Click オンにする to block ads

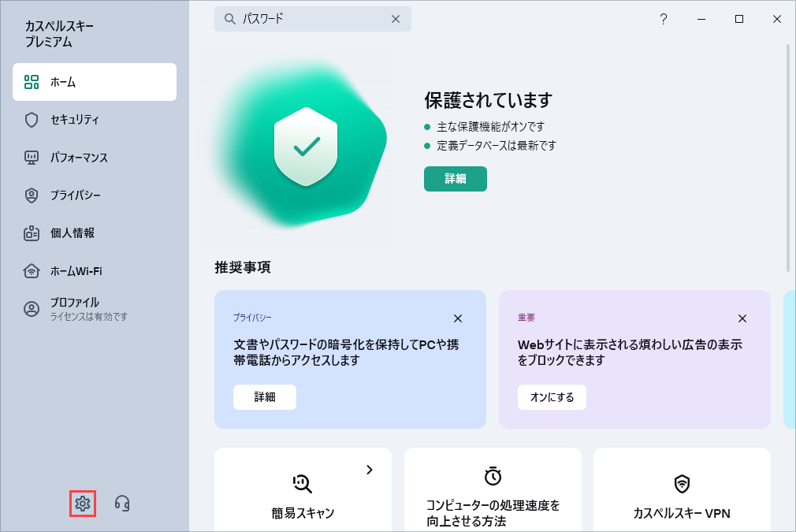coord(552,397)
